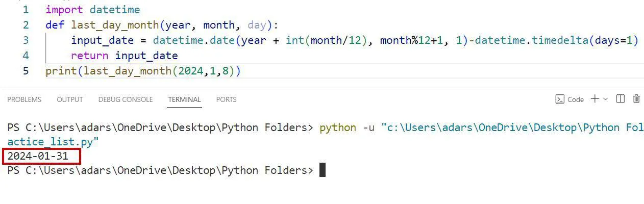Click the new terminal plus icon
Image resolution: width=644 pixels, height=204 pixels.
tap(595, 99)
